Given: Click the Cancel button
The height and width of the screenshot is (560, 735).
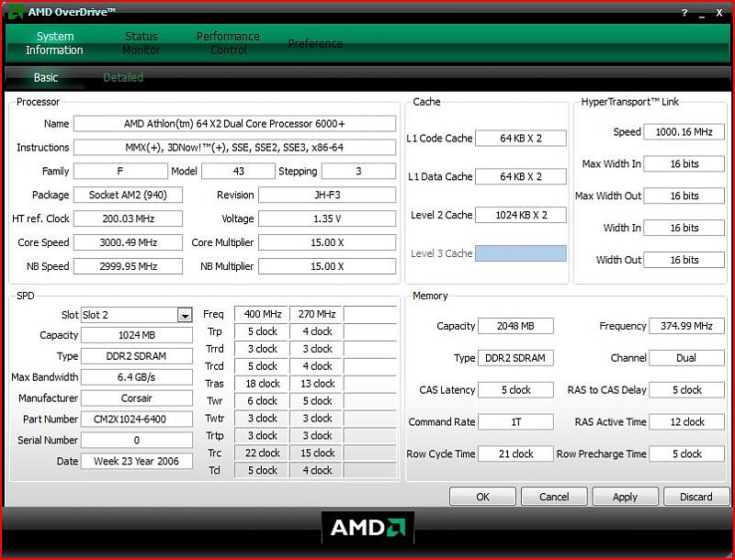Looking at the screenshot, I should click(x=554, y=497).
